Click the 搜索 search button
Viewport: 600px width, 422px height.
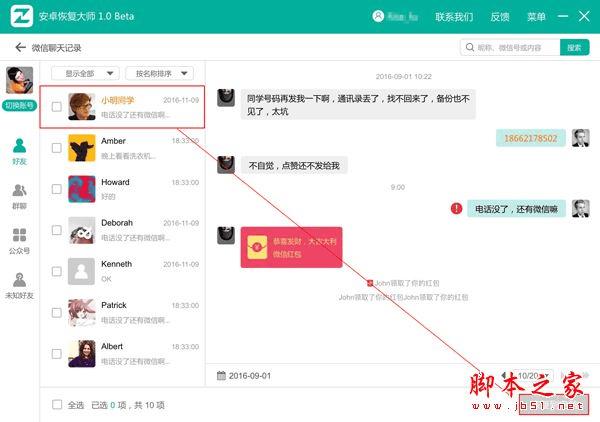pyautogui.click(x=574, y=47)
